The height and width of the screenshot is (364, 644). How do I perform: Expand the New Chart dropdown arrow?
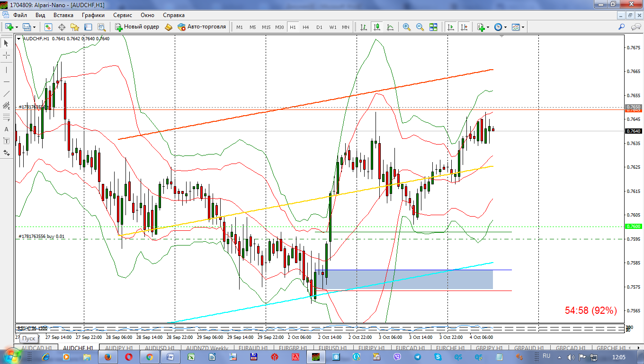tap(17, 27)
